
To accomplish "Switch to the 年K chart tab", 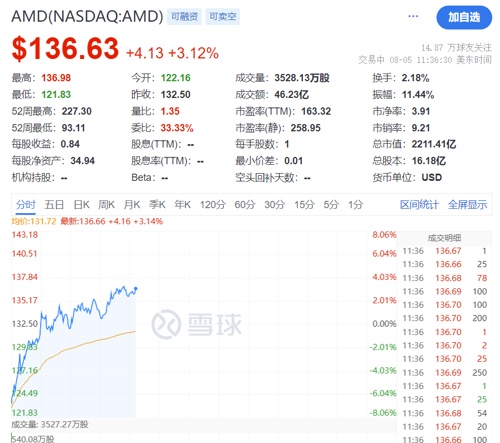I will coord(183,204).
